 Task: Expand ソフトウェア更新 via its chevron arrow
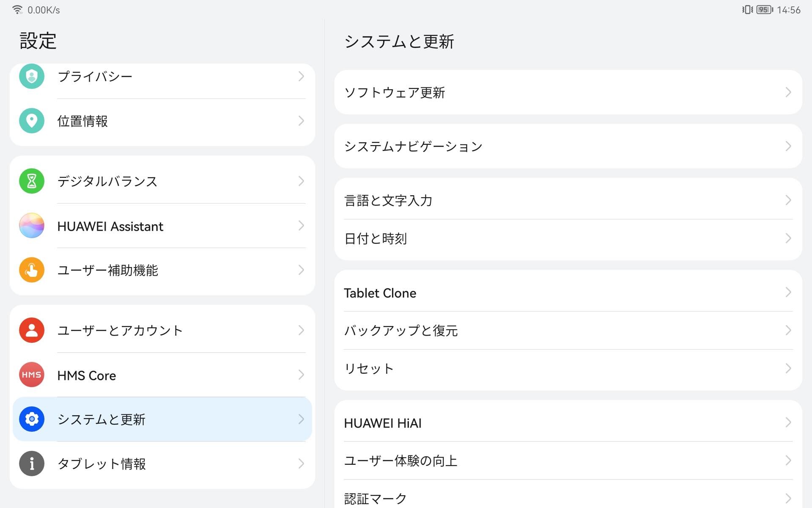[788, 92]
